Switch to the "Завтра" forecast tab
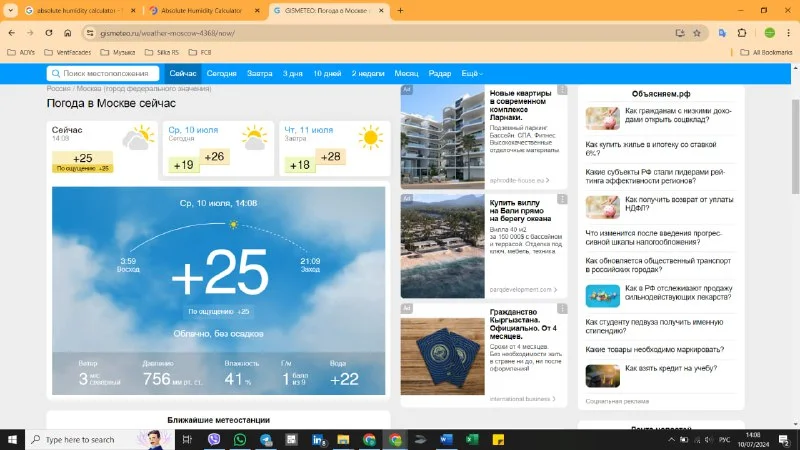This screenshot has width=800, height=450. pos(260,74)
